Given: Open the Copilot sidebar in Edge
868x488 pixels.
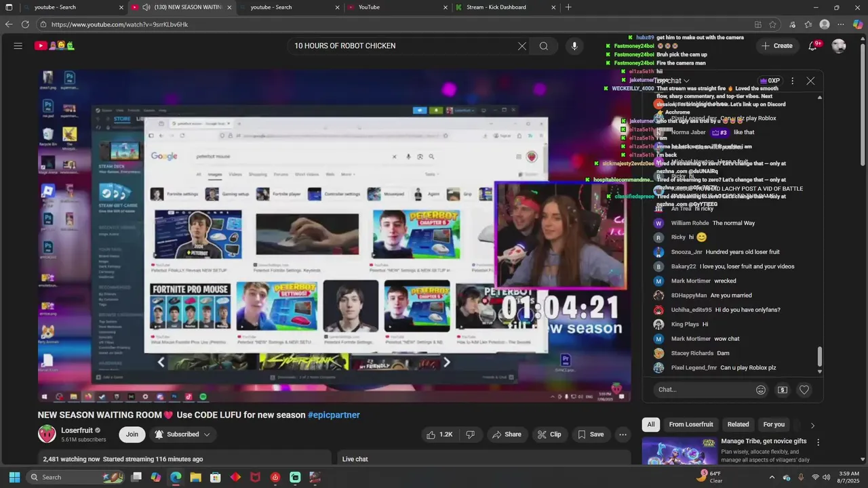Looking at the screenshot, I should pyautogui.click(x=858, y=24).
